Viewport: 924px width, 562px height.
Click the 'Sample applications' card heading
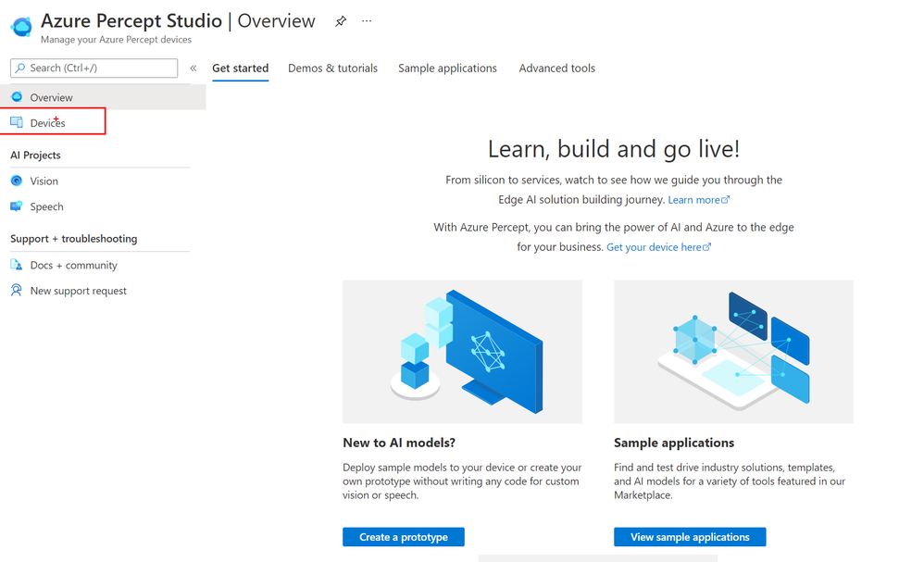[x=674, y=443]
